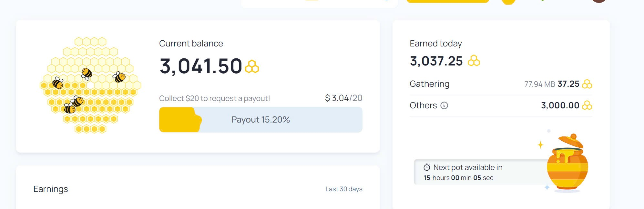Click the 3,000.00 Others amount
Viewport: 644px width, 209px height.
(x=560, y=105)
